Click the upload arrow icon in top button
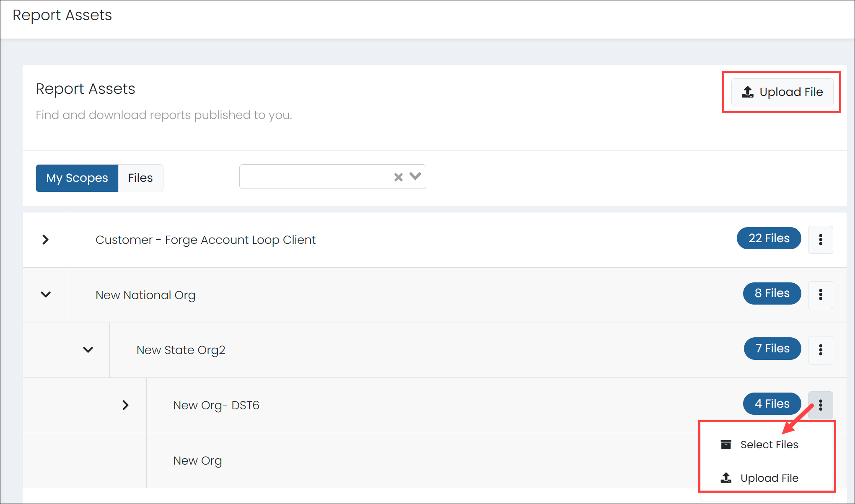Screen dimensions: 855x504 point(747,92)
